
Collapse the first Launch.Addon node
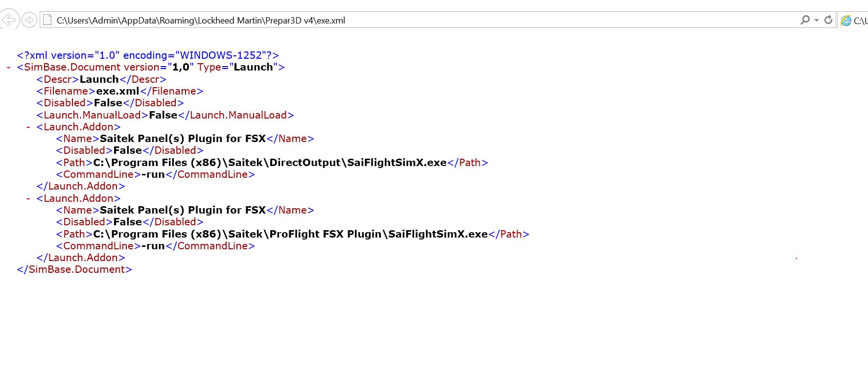28,127
